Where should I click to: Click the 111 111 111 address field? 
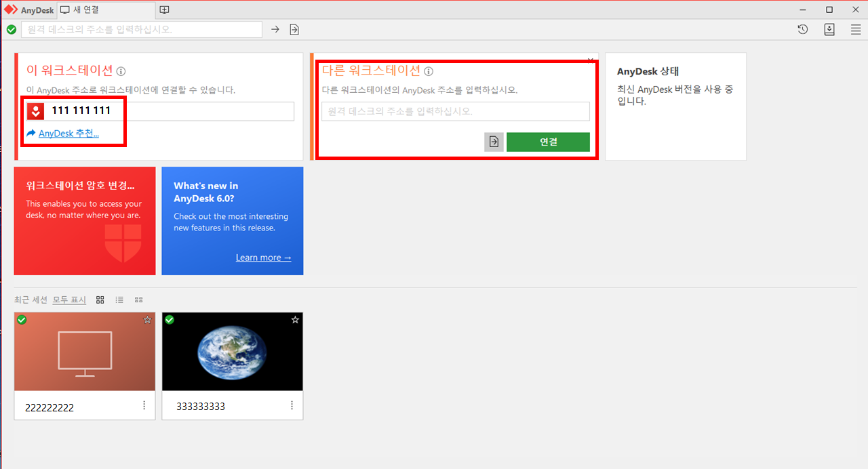tap(160, 111)
